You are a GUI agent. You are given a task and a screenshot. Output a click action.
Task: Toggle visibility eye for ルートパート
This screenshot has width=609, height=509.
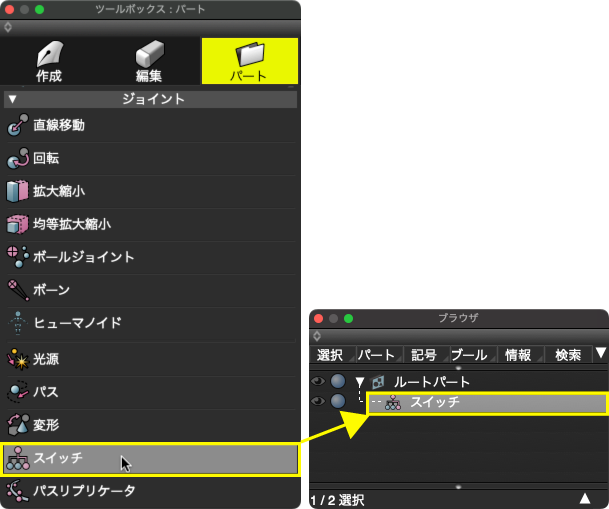coord(318,382)
